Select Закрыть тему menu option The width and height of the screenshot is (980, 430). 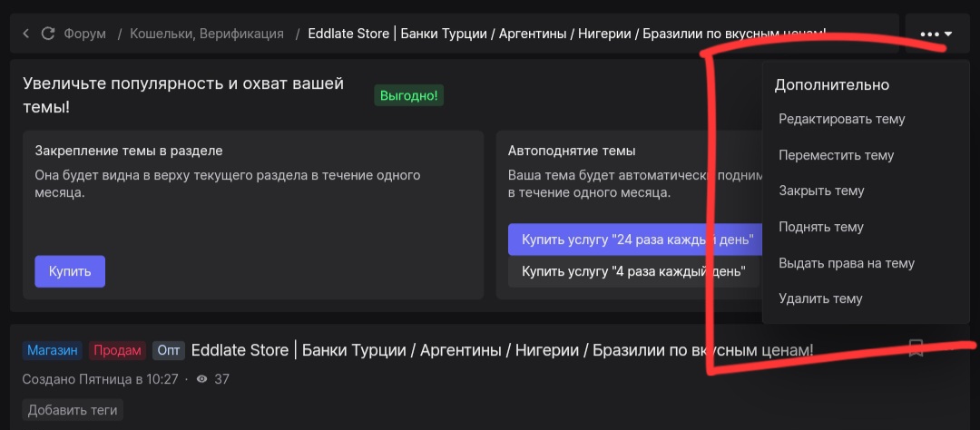coord(821,191)
